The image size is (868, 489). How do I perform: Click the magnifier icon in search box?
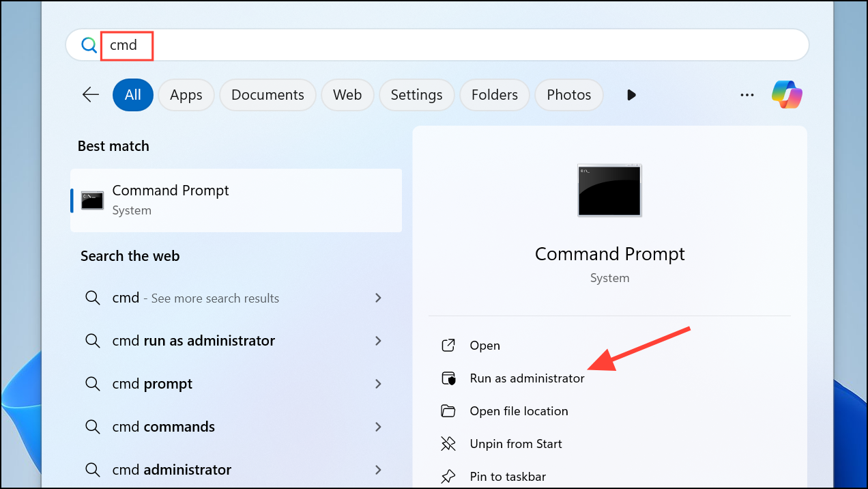pyautogui.click(x=89, y=46)
